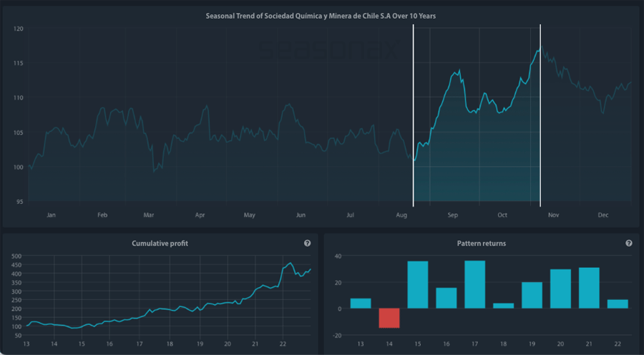Screen dimensions: 644x355
Task: Select the right white end-date marker line
Action: click(540, 115)
